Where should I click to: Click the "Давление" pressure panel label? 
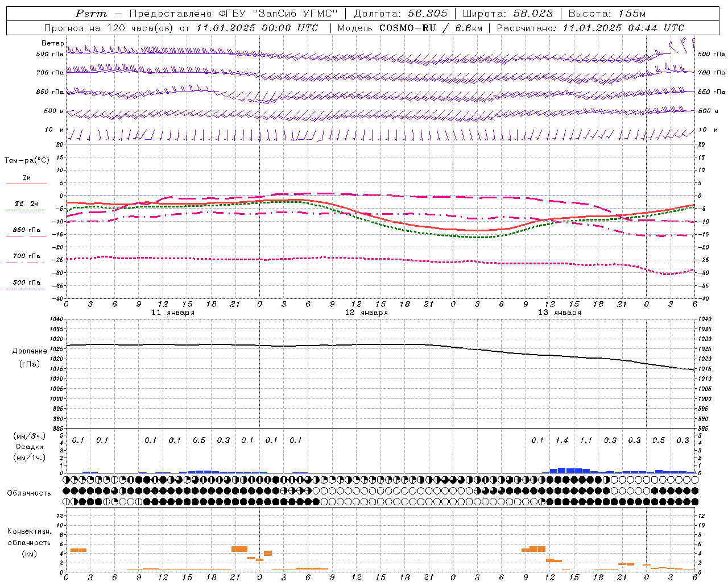[30, 351]
